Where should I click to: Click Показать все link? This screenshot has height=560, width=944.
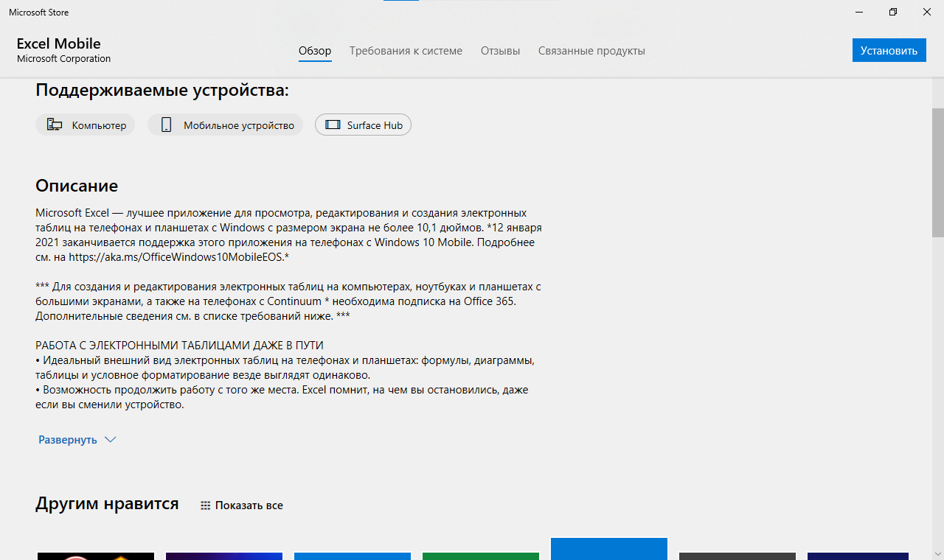point(249,505)
